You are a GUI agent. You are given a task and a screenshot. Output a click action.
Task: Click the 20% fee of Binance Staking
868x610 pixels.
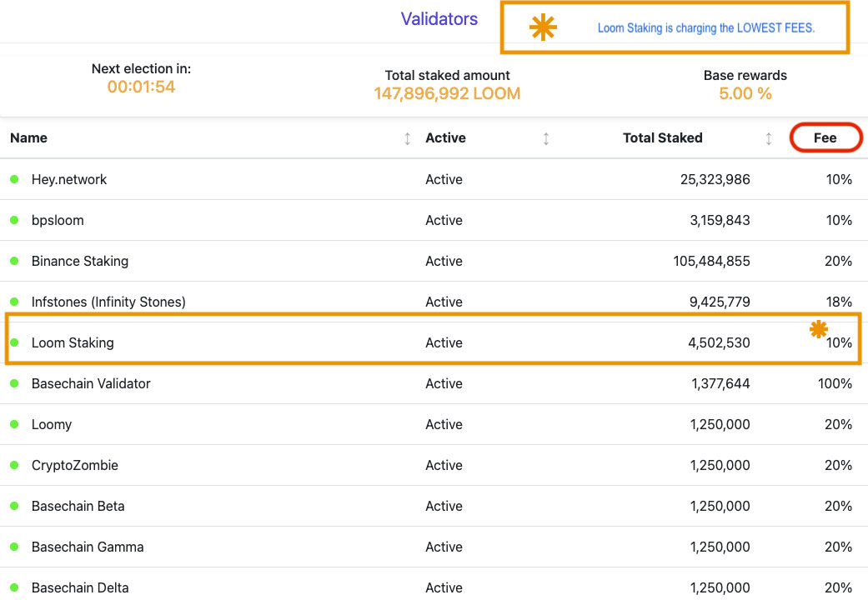coord(838,261)
